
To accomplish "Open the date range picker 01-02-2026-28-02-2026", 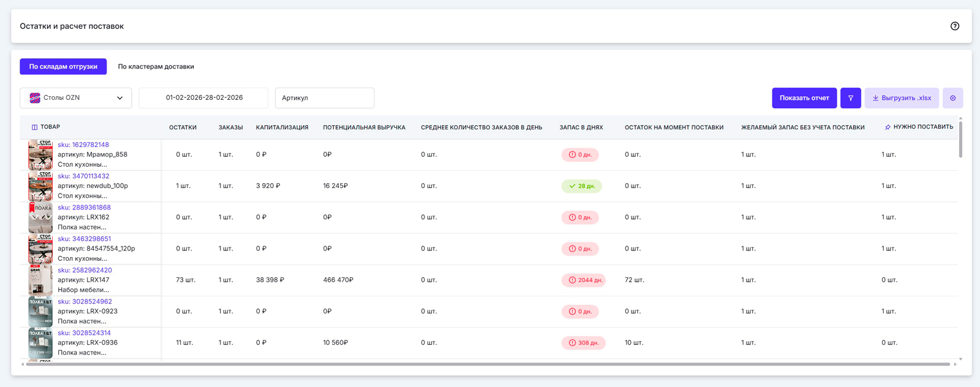I will 204,98.
